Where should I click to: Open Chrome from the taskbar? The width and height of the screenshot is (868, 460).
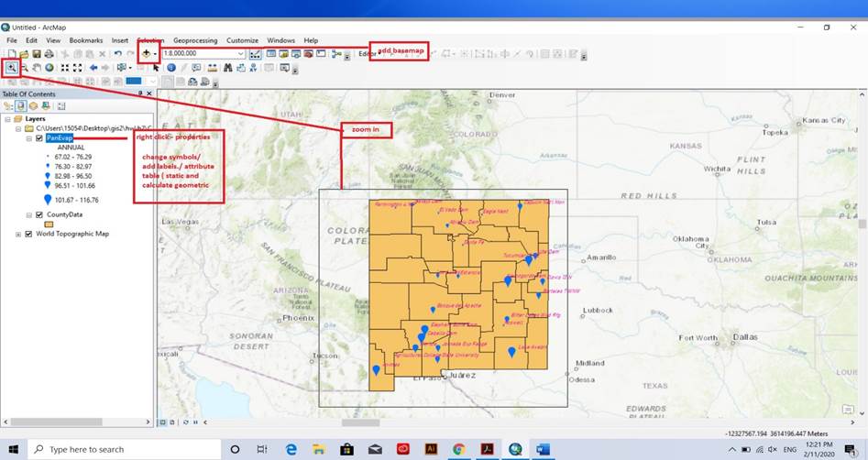point(459,449)
